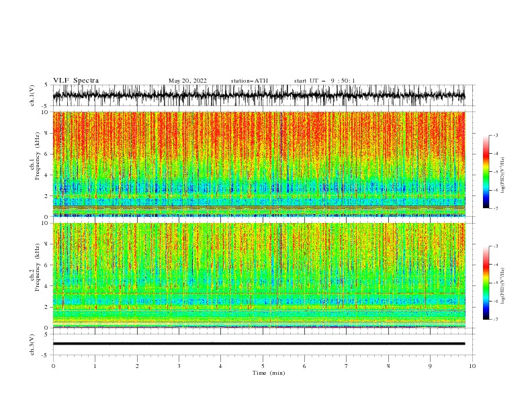
Task: Click the ch.2 spectrogram plot
Action: point(259,275)
